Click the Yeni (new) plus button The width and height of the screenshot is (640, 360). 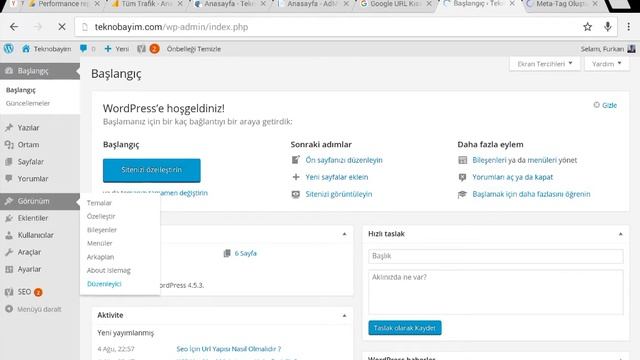click(x=116, y=49)
